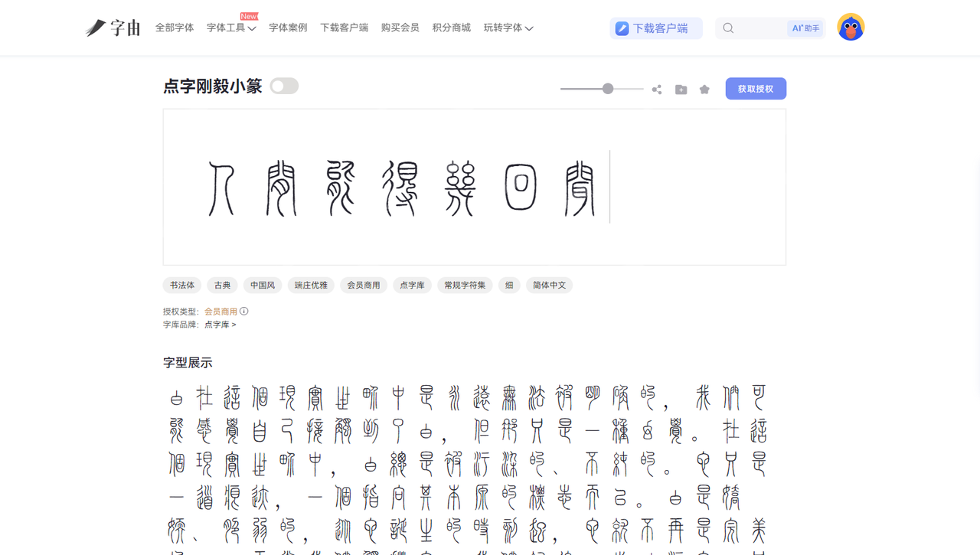This screenshot has width=980, height=555.
Task: Select the 简体中文 tag
Action: click(x=550, y=286)
